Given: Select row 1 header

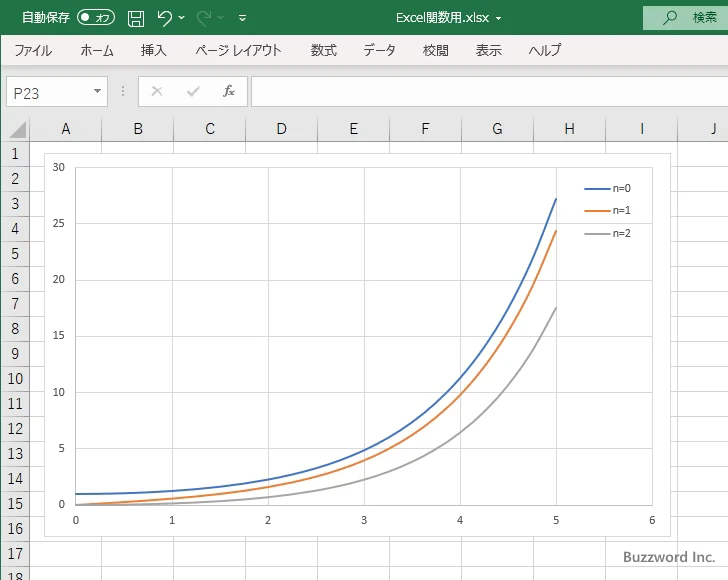Looking at the screenshot, I should click(x=15, y=154).
